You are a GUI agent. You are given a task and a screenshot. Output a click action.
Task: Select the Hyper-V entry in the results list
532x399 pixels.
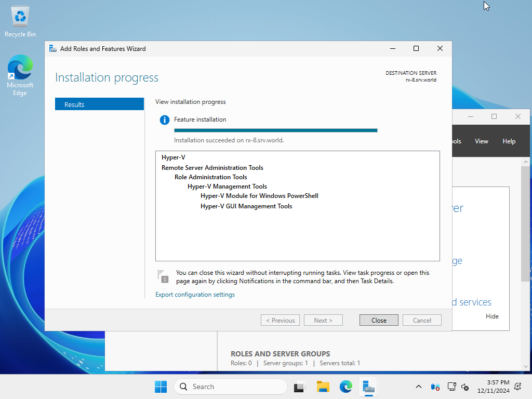[174, 157]
